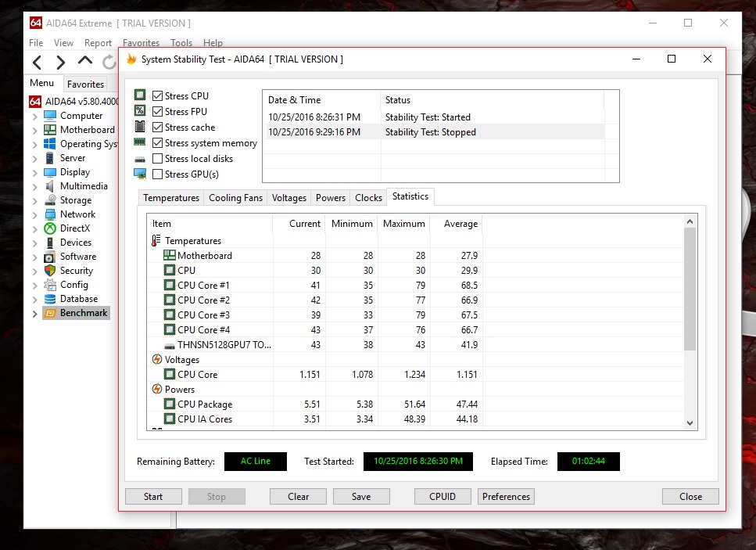Click the statistics scrollbar down arrow
The height and width of the screenshot is (550, 756).
(690, 423)
